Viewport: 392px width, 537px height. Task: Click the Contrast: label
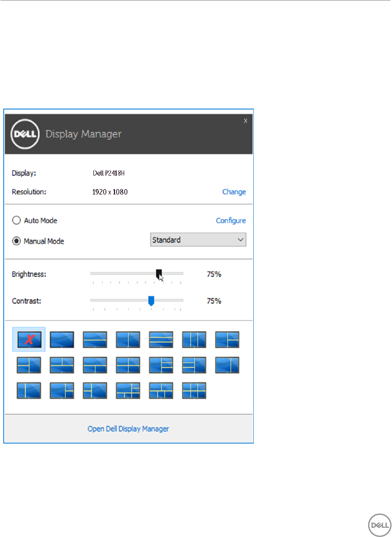click(26, 301)
